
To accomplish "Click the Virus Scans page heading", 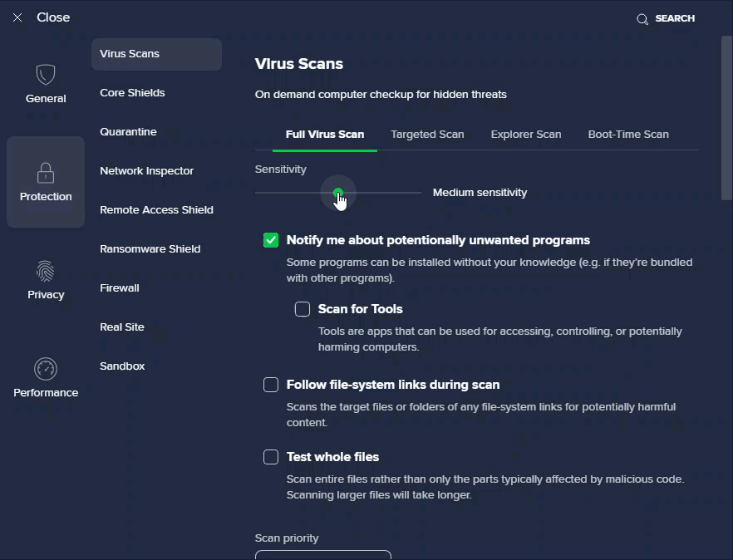I will [x=298, y=64].
